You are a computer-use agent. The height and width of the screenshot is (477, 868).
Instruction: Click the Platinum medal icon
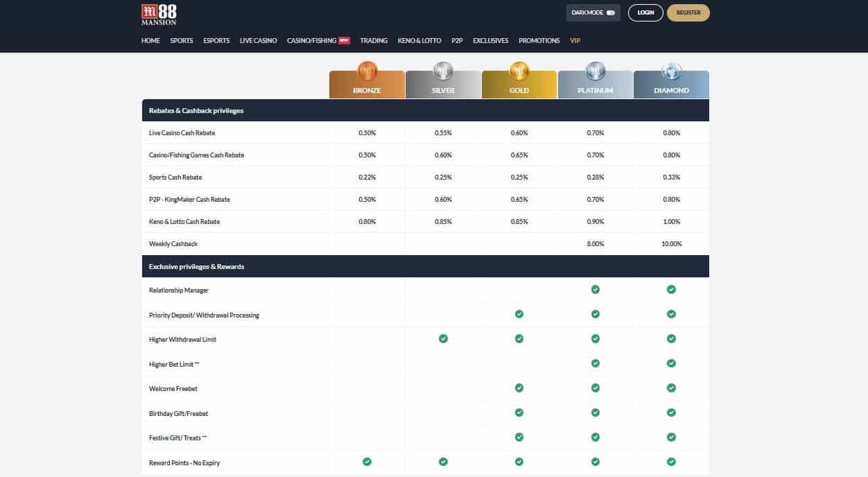(596, 71)
